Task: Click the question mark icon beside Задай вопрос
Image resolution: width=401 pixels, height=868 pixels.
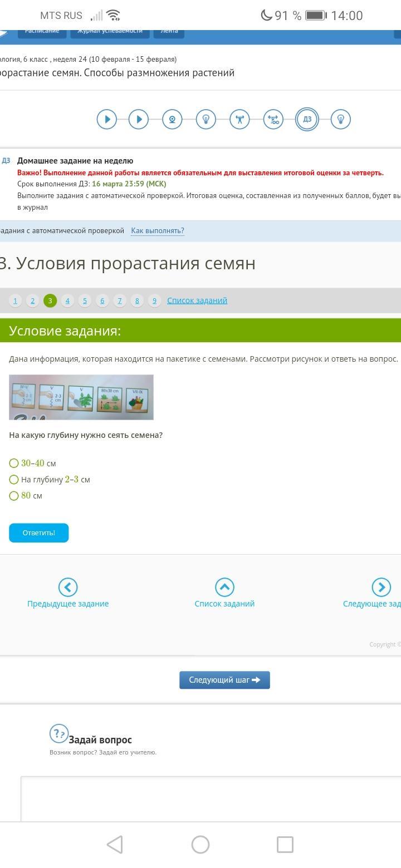Action: [59, 734]
